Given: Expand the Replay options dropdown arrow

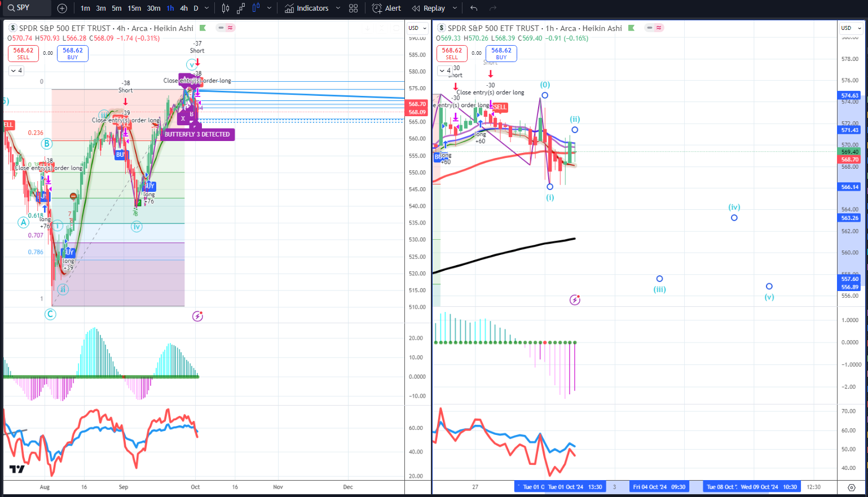Looking at the screenshot, I should tap(455, 8).
